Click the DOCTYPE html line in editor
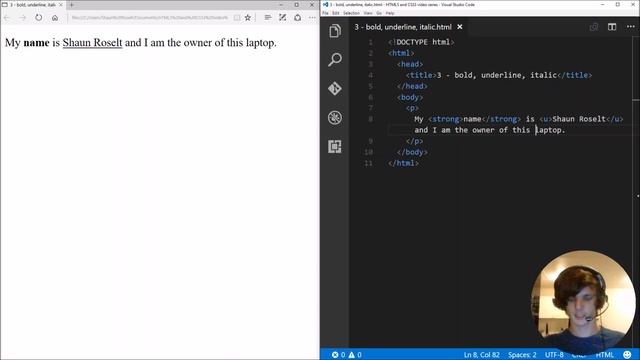The height and width of the screenshot is (360, 640). coord(421,42)
